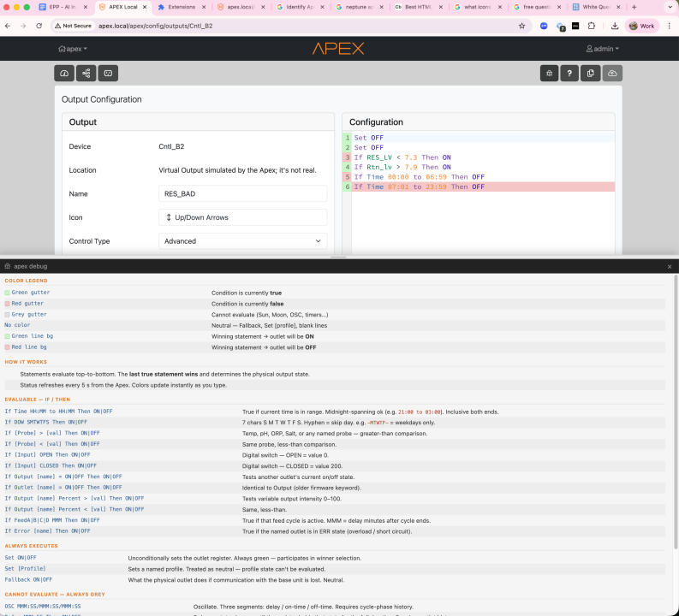Click the debug bug icon button
679x616 pixels.
[548, 74]
